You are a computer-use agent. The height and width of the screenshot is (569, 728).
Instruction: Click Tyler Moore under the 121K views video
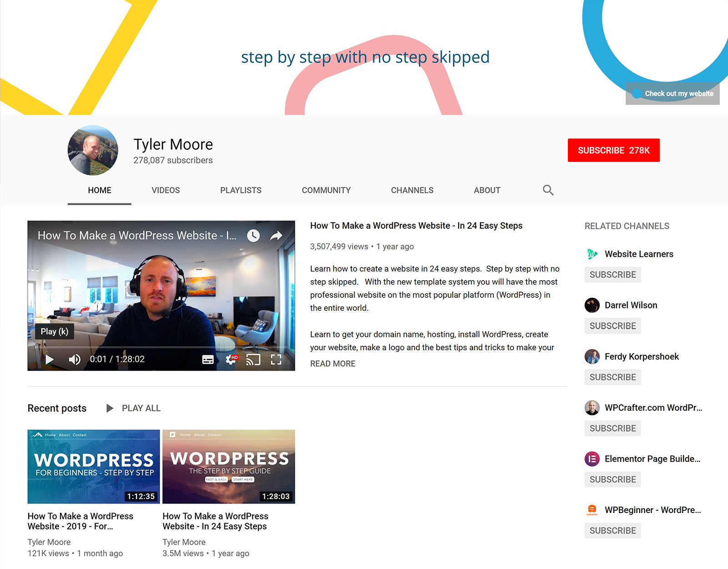pyautogui.click(x=49, y=542)
